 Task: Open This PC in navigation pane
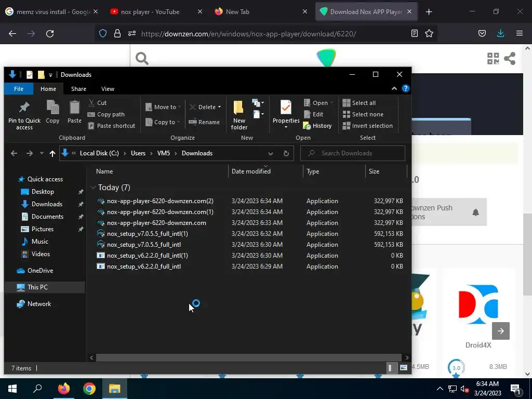coord(45,287)
